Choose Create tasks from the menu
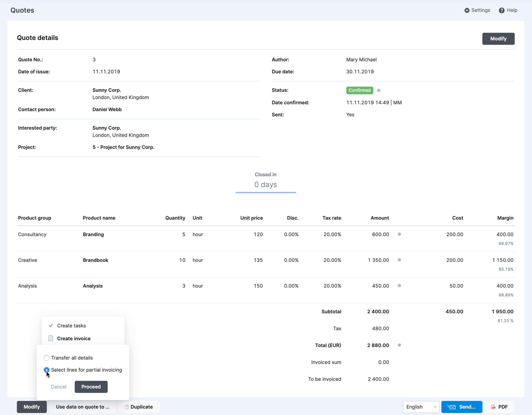The width and height of the screenshot is (532, 415). pyautogui.click(x=71, y=326)
